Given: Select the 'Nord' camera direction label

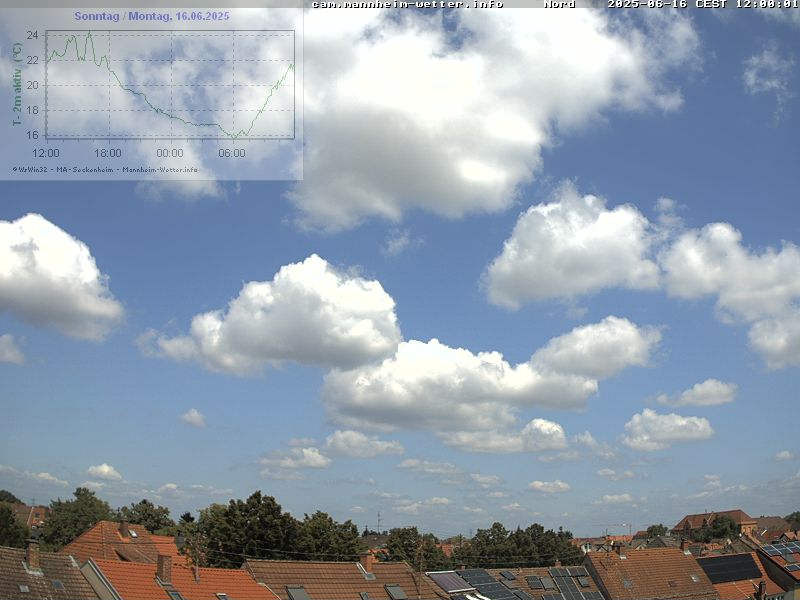Looking at the screenshot, I should [559, 4].
